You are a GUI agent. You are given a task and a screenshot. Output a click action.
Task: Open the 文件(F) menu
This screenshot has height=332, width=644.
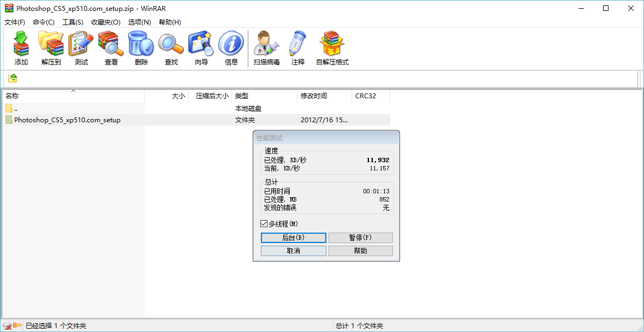[x=15, y=22]
